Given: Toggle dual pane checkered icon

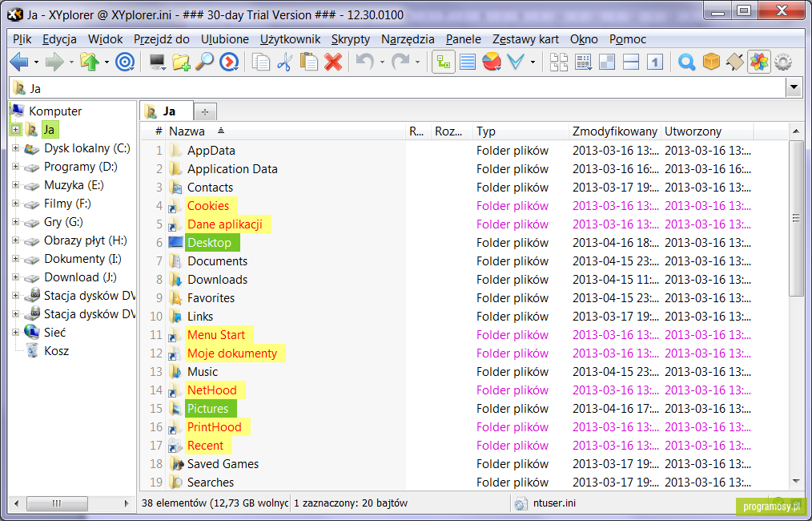Looking at the screenshot, I should [607, 63].
